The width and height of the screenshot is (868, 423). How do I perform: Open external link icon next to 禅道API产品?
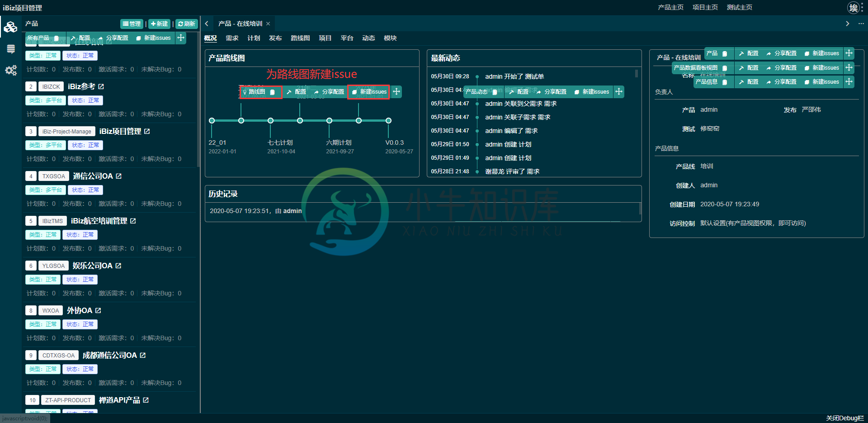click(x=146, y=400)
